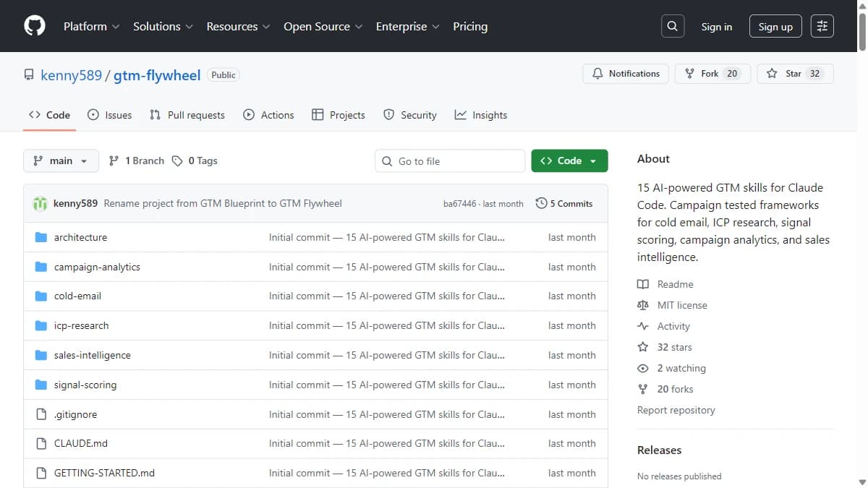Switch to the Security tab
The image size is (868, 488).
click(409, 115)
